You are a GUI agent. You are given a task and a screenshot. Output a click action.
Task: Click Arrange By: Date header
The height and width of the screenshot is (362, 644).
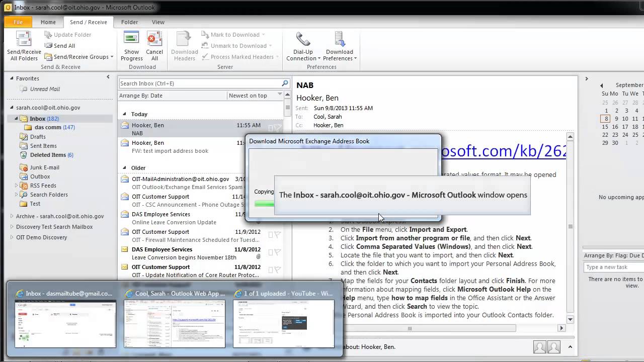[x=172, y=96]
